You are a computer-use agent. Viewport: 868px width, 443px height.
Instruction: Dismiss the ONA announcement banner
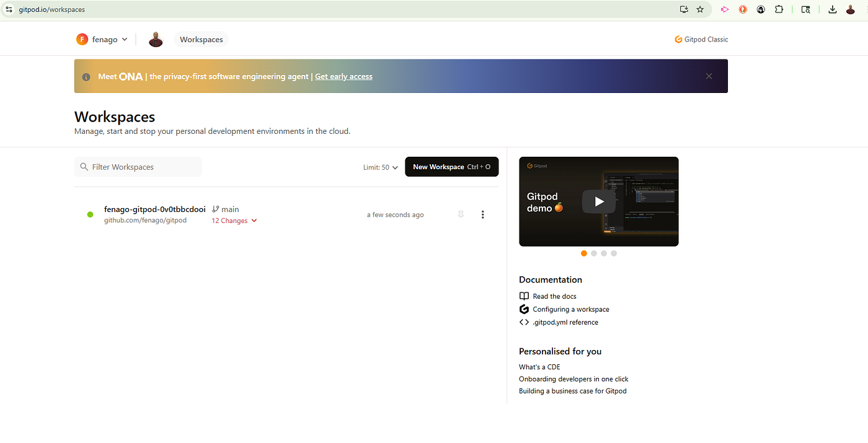coord(709,76)
